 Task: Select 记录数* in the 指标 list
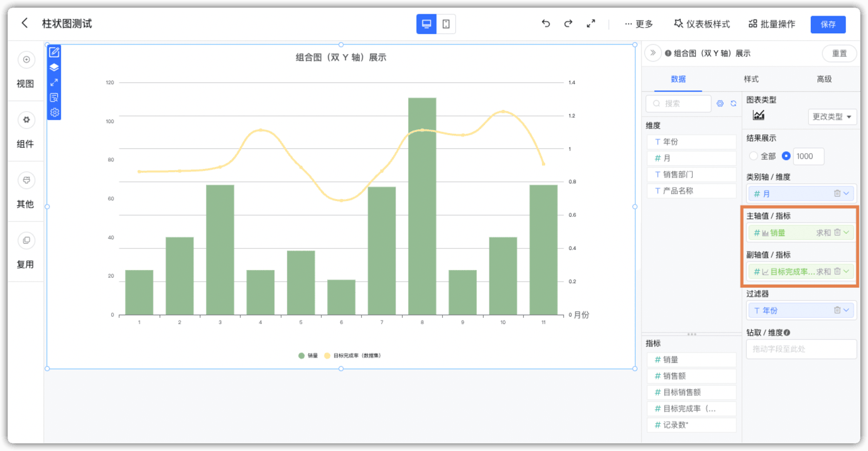click(x=692, y=425)
